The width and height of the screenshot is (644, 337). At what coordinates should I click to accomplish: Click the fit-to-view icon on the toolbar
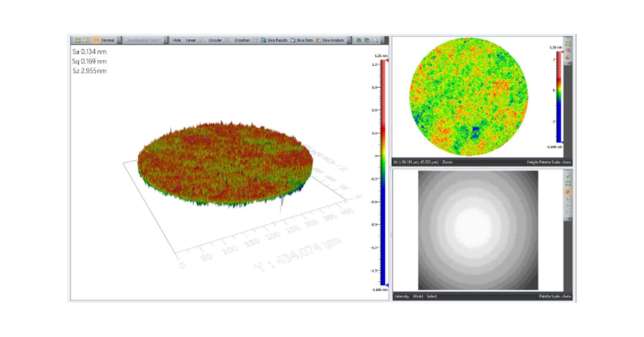(x=78, y=39)
